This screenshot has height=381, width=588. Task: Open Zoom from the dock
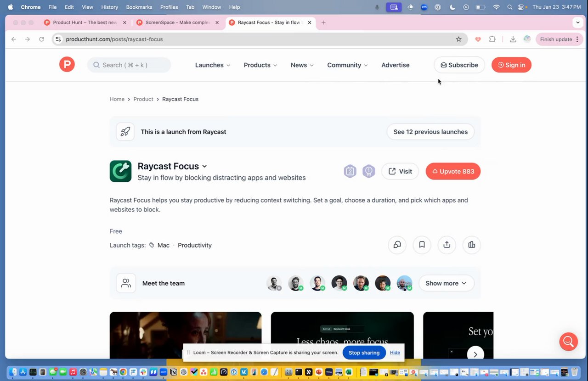pos(164,372)
